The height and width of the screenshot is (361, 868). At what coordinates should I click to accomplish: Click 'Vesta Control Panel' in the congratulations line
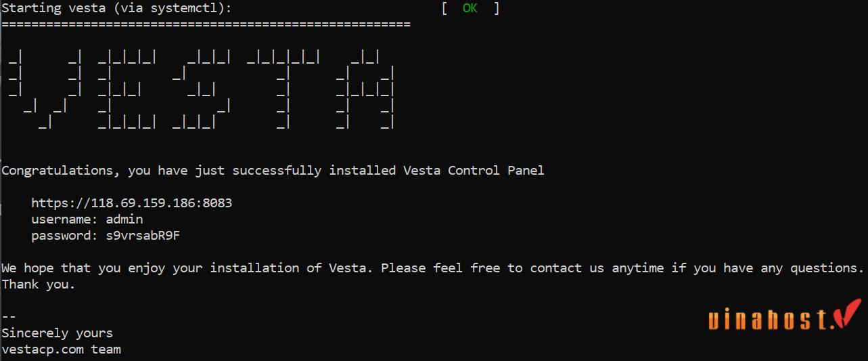point(474,171)
